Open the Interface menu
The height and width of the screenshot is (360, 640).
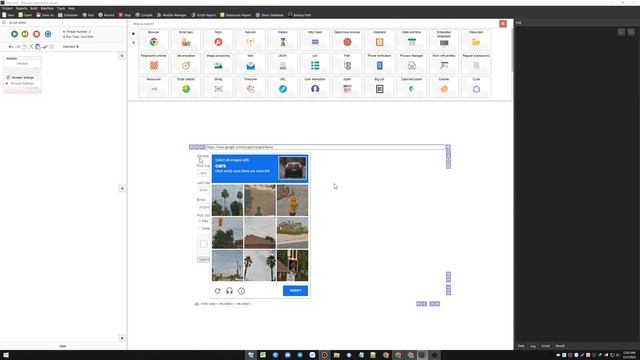[47, 8]
